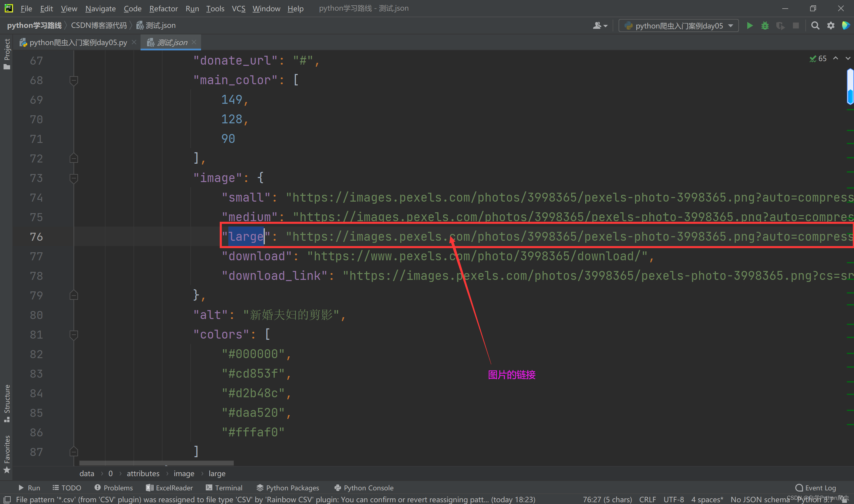Open IDE settings gear icon
This screenshot has height=504, width=854.
coord(831,25)
